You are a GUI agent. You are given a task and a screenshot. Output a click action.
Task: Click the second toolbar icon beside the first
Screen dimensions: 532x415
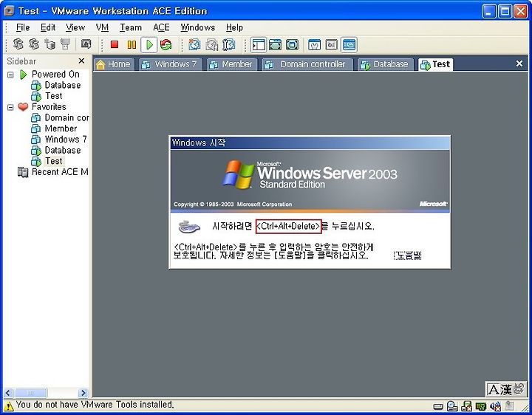(x=34, y=44)
